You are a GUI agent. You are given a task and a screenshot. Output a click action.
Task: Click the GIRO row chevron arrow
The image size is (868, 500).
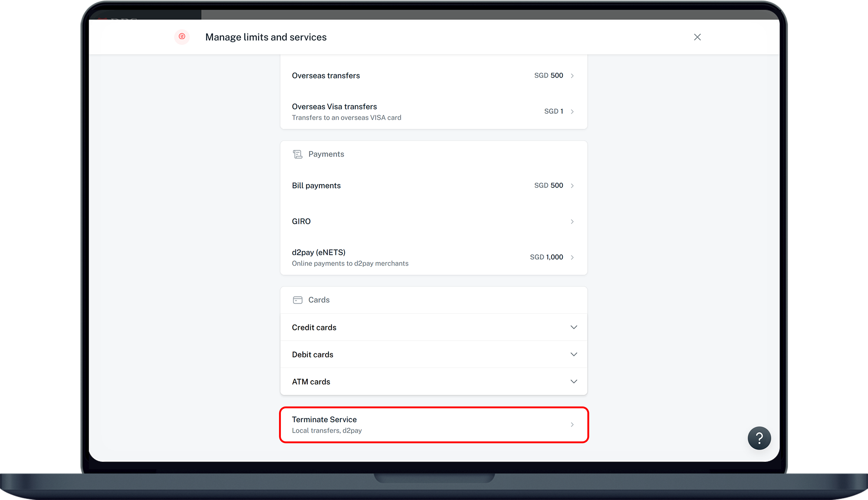pos(572,222)
